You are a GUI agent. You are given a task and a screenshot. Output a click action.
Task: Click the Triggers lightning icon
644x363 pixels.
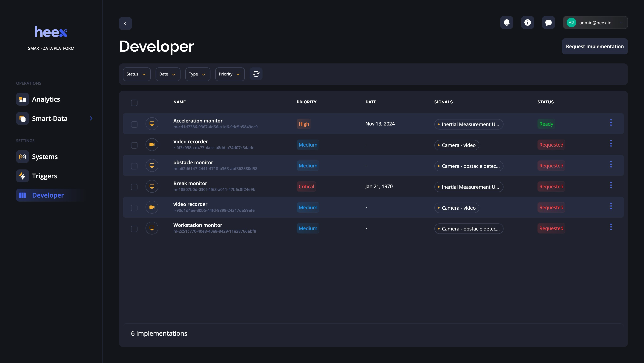23,176
